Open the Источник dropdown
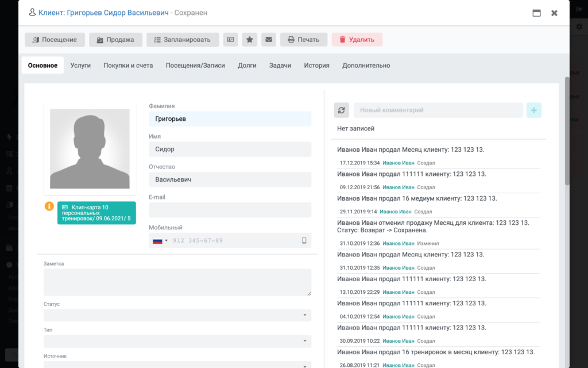The width and height of the screenshot is (588, 368). 177,364
